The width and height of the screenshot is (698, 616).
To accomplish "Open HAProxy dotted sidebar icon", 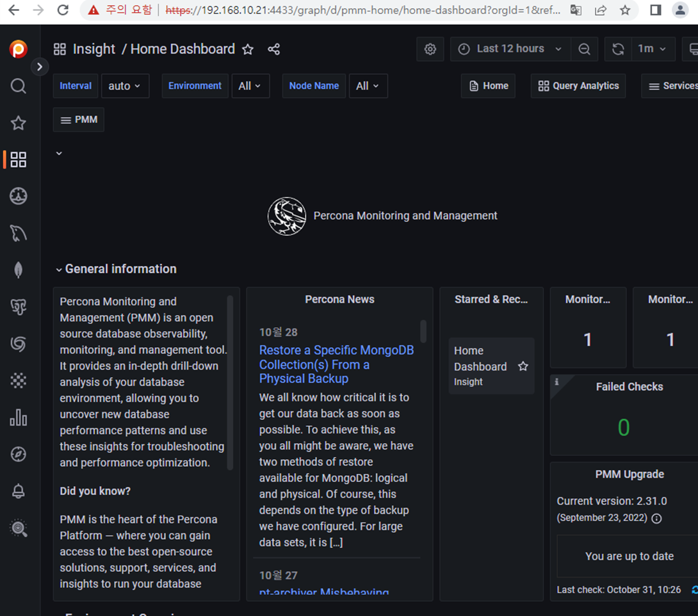I will tap(19, 380).
